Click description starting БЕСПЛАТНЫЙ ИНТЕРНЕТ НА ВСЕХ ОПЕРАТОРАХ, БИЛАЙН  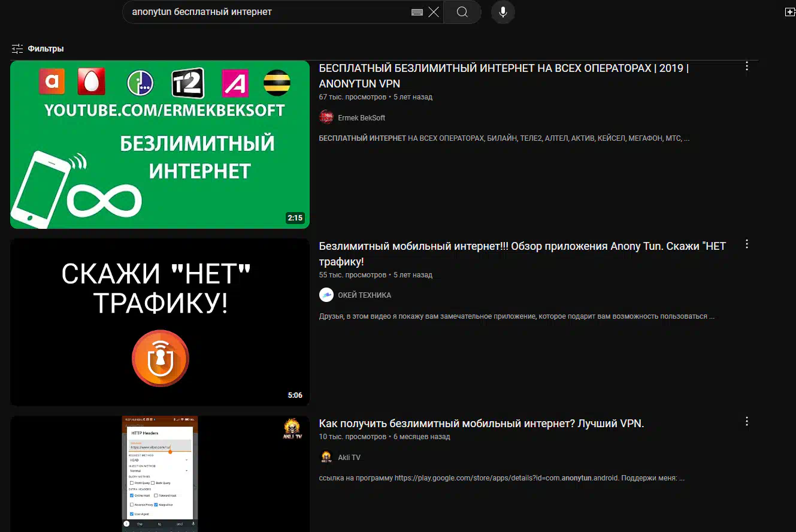click(x=504, y=138)
